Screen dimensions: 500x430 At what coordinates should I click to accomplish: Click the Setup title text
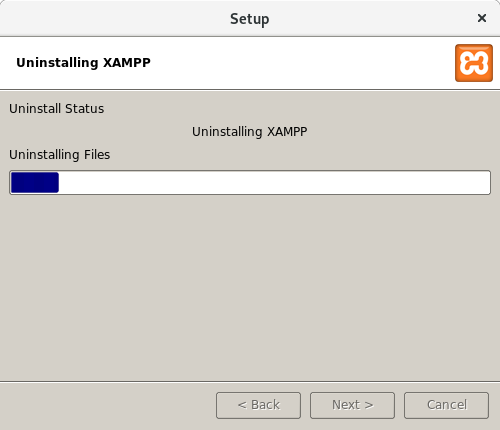[x=249, y=19]
